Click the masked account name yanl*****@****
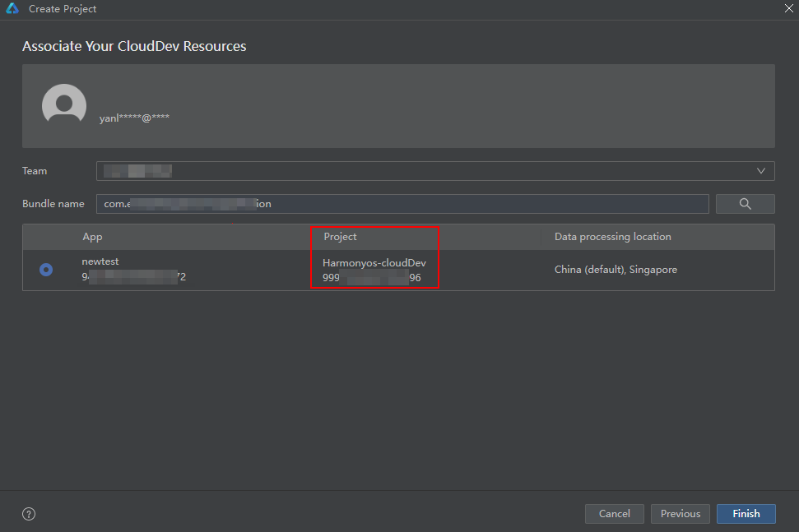799x532 pixels. 134,118
